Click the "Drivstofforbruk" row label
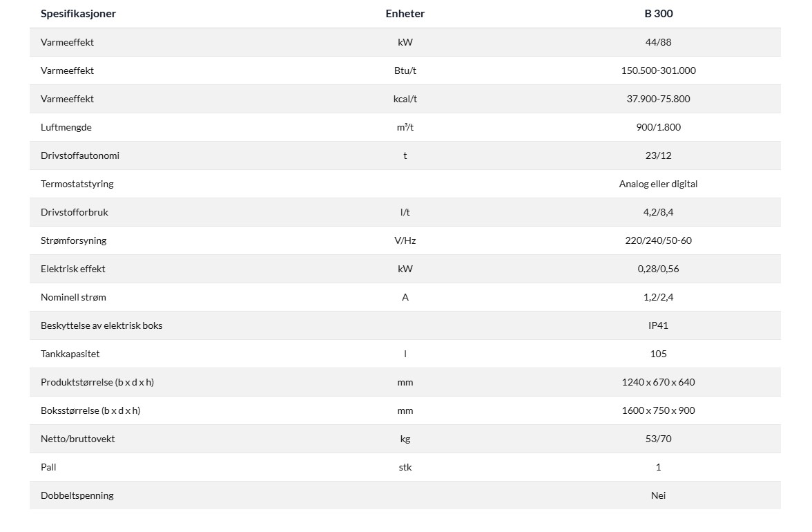The width and height of the screenshot is (812, 532). [75, 212]
